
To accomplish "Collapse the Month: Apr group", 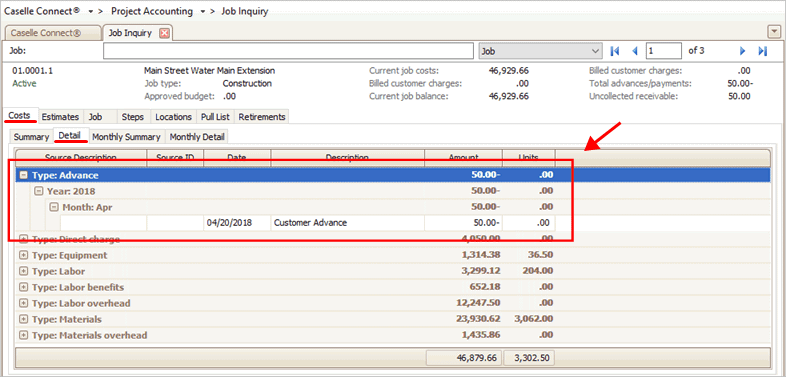I will click(54, 207).
